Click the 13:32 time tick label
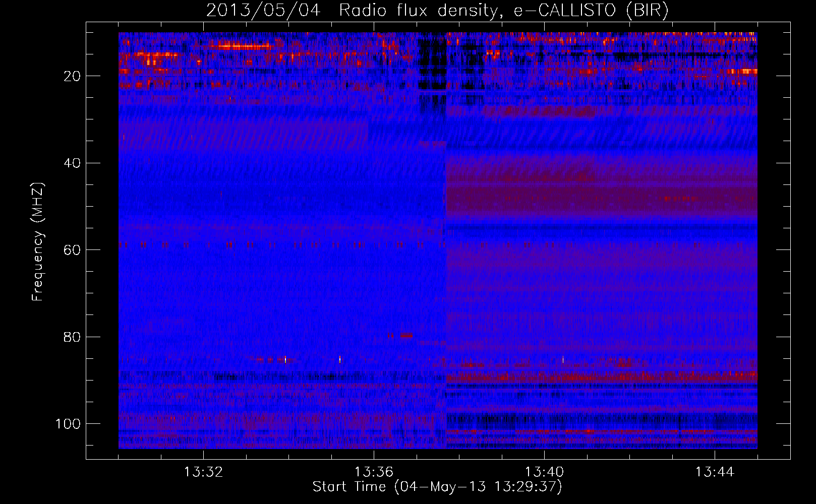Viewport: 816px width, 504px height. coord(203,472)
